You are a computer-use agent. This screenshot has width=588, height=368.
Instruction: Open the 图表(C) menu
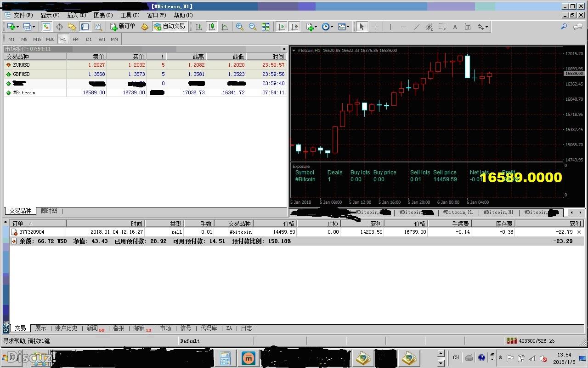pos(103,15)
